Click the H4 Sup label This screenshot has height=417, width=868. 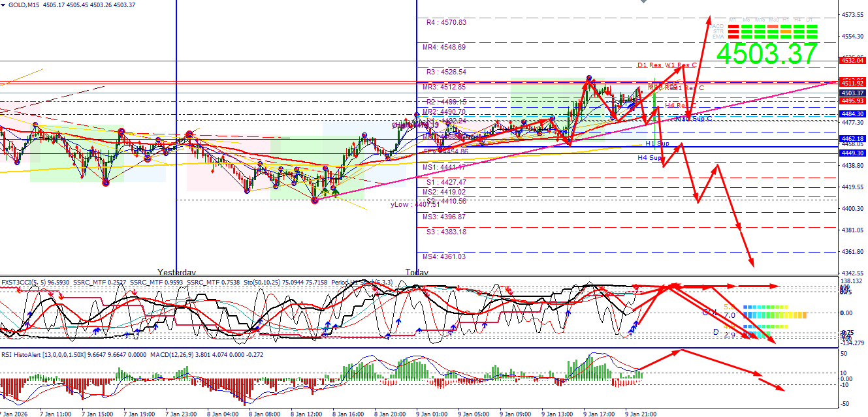[x=650, y=158]
